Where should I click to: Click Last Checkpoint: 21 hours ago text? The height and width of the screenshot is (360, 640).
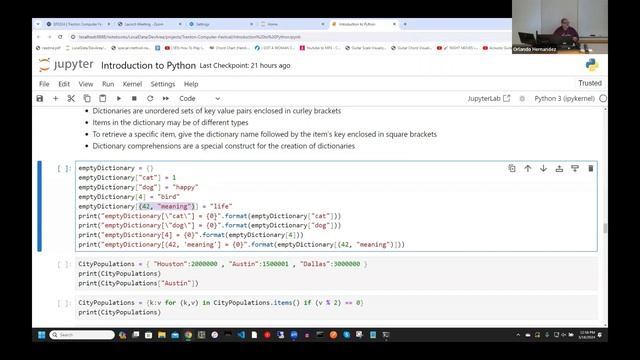coord(245,66)
